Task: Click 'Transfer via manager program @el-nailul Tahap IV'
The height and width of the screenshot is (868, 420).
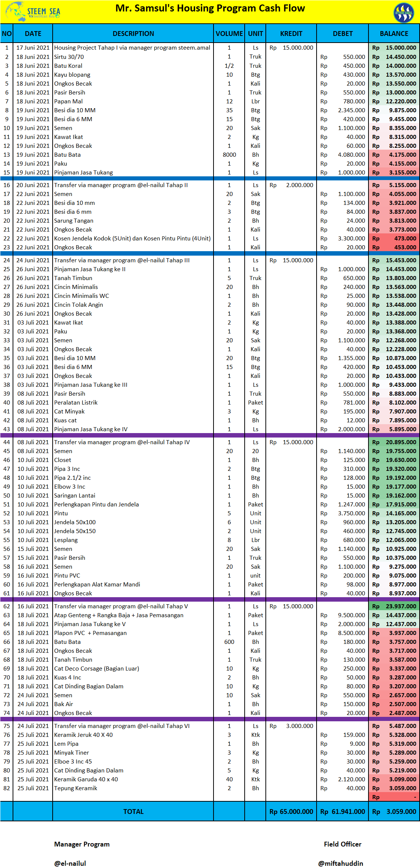Action: (x=122, y=442)
